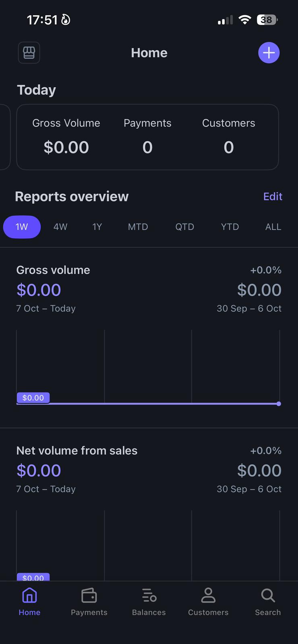Tap the Home tab house icon
298x644 pixels.
point(29,595)
